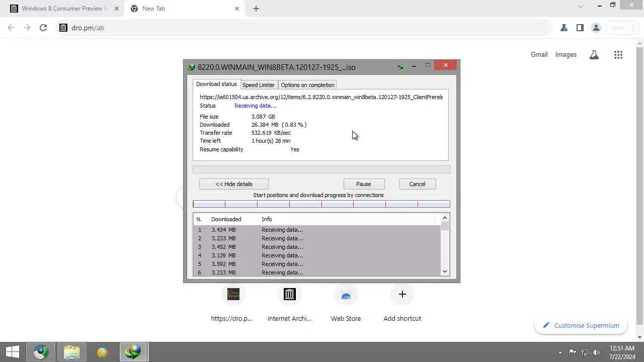
Task: Open File Explorer from the taskbar
Action: [71, 352]
